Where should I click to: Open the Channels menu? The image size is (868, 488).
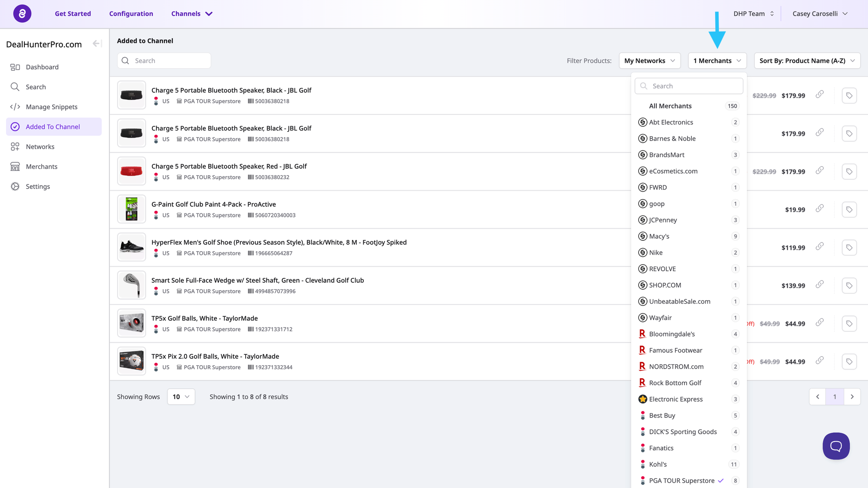(191, 13)
